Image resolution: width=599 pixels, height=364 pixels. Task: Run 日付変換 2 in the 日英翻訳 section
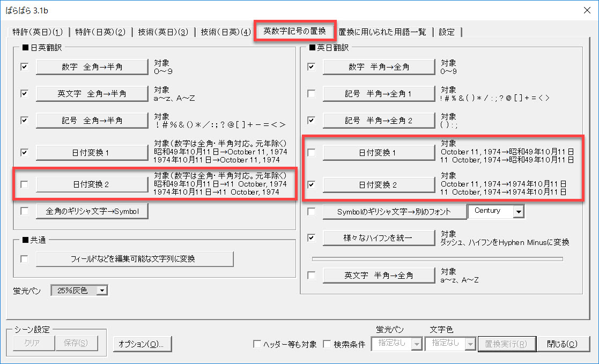click(92, 184)
